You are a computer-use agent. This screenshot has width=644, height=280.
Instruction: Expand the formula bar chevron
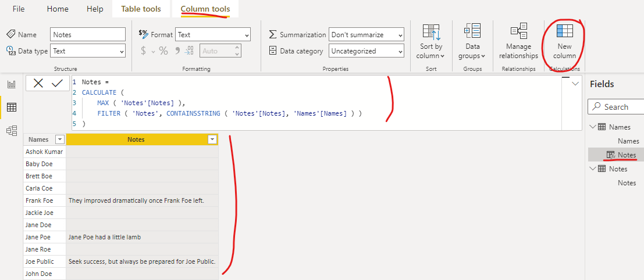pyautogui.click(x=575, y=84)
